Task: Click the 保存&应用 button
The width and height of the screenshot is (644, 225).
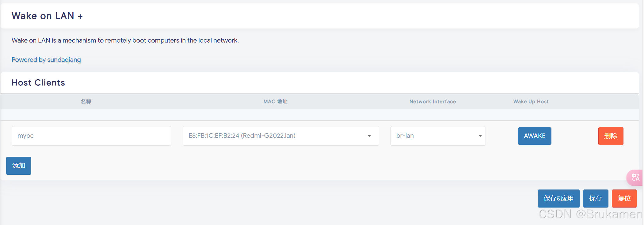Action: pos(558,198)
